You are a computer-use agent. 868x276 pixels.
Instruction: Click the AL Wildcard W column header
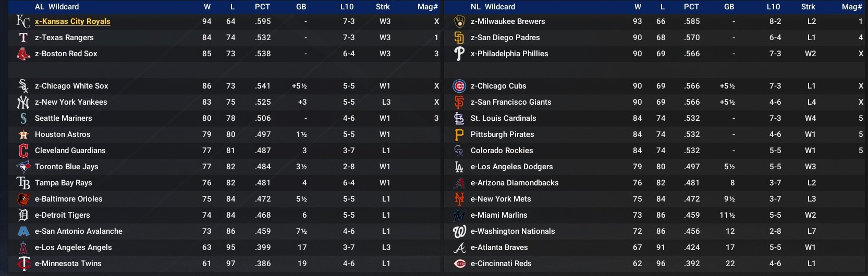click(207, 7)
